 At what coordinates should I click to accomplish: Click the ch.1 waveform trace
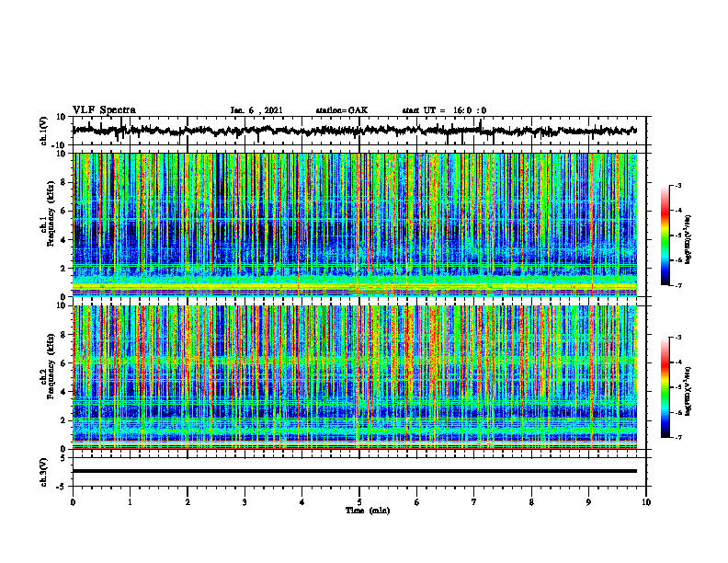point(354,131)
